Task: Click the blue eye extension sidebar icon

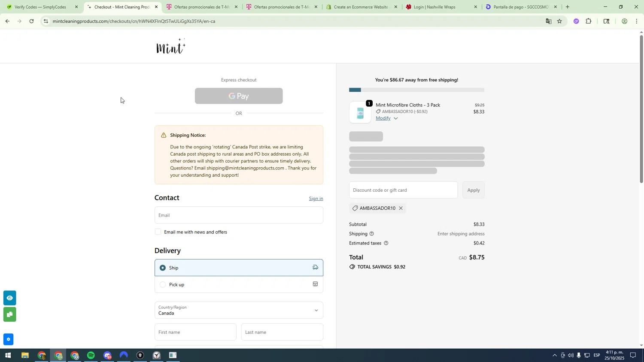Action: coord(9,298)
